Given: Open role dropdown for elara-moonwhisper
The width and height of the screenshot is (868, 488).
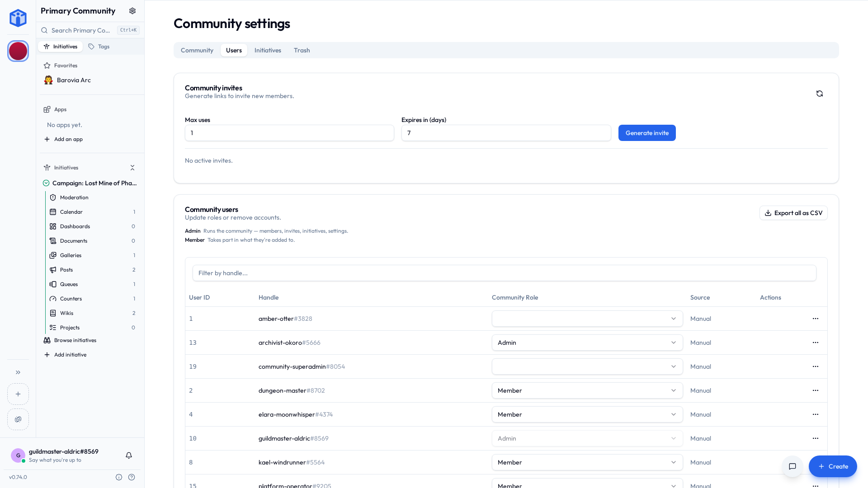Looking at the screenshot, I should coord(587,414).
